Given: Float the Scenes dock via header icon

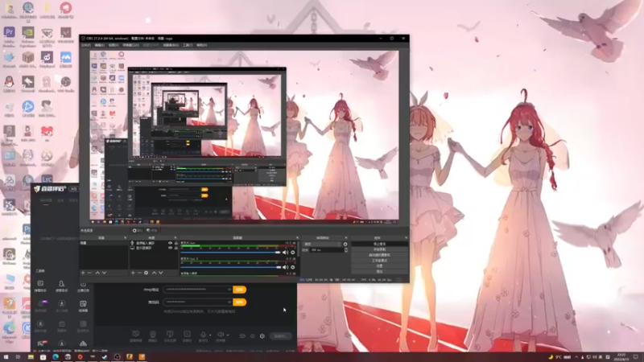Looking at the screenshot, I should click(126, 238).
